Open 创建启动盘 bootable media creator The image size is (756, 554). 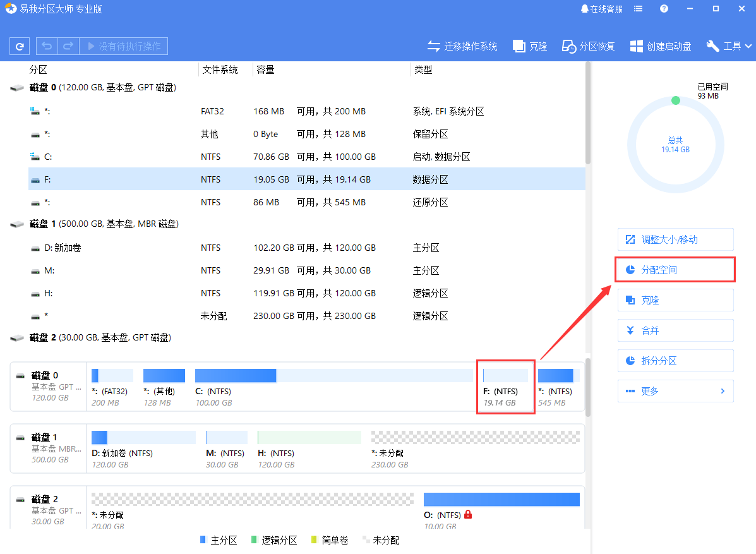(661, 46)
